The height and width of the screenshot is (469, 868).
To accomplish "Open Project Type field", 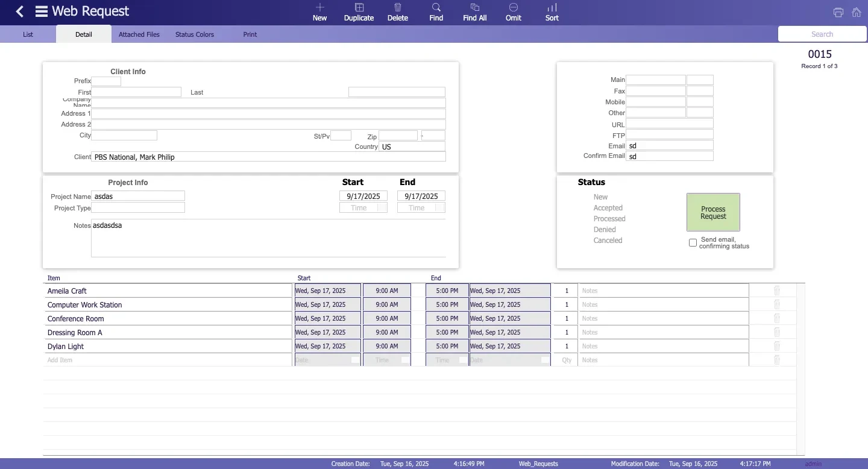I will 138,208.
